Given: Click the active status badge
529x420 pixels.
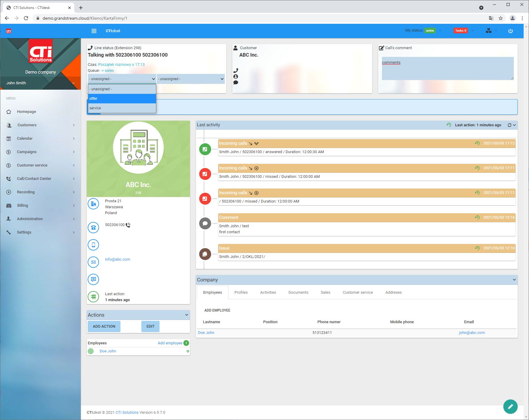Looking at the screenshot, I should [x=430, y=31].
